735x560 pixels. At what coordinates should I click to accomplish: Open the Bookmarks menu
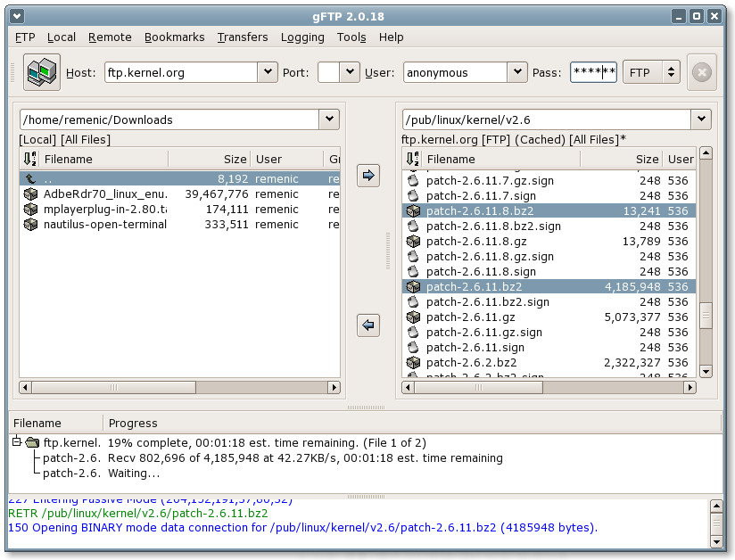174,37
